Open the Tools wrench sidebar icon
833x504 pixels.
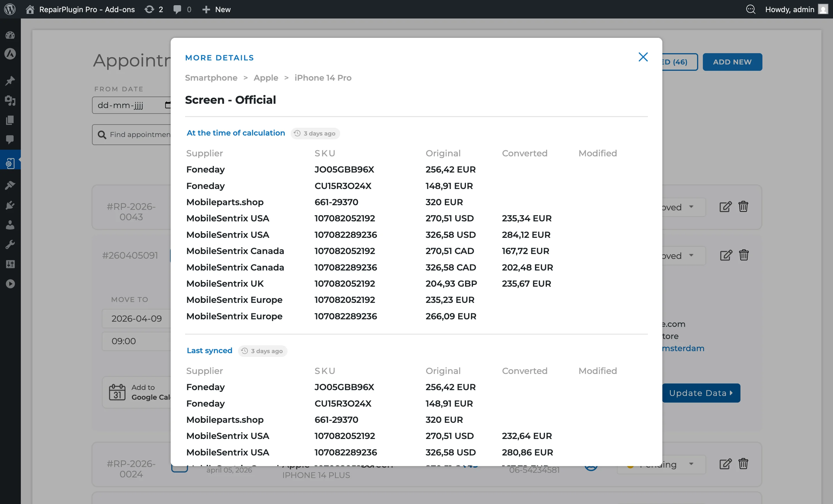[x=10, y=244]
